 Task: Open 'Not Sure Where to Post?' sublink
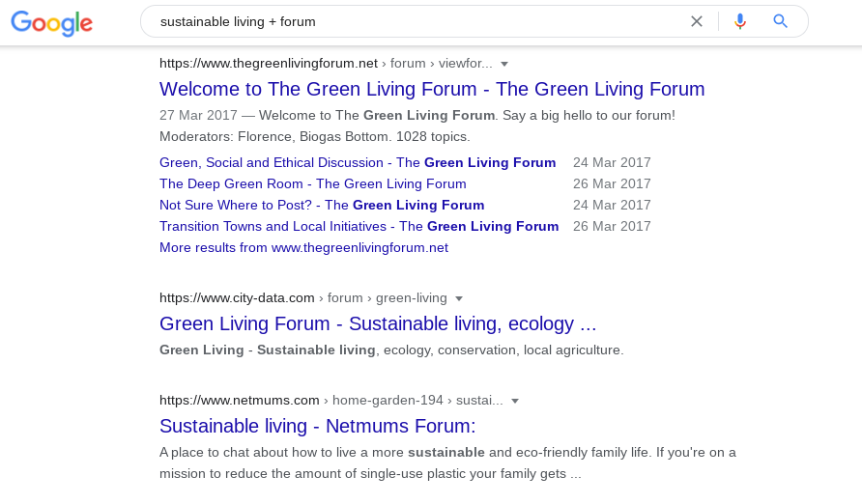pos(322,206)
